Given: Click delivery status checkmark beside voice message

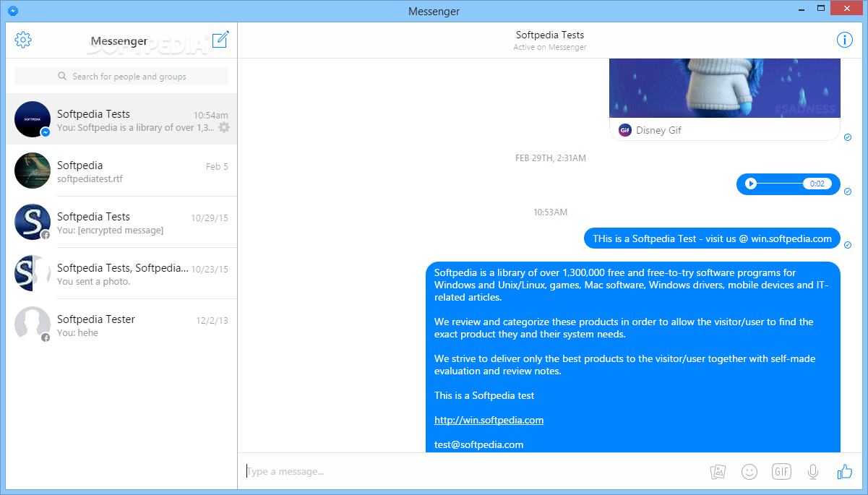Looking at the screenshot, I should coord(848,191).
